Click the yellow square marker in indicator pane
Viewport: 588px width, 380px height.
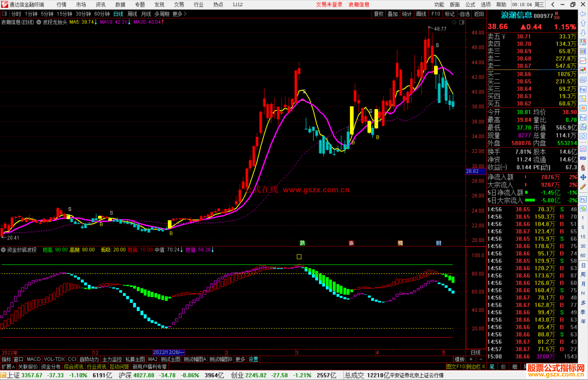pyautogui.click(x=299, y=257)
